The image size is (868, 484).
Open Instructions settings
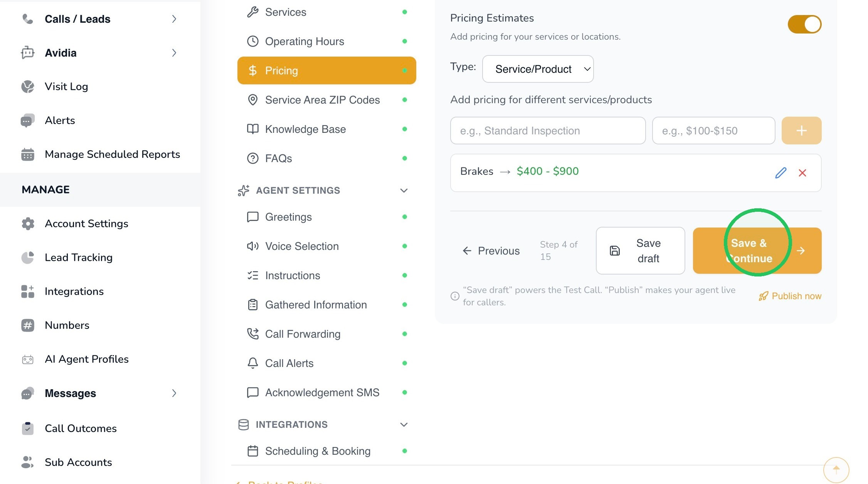(326, 275)
